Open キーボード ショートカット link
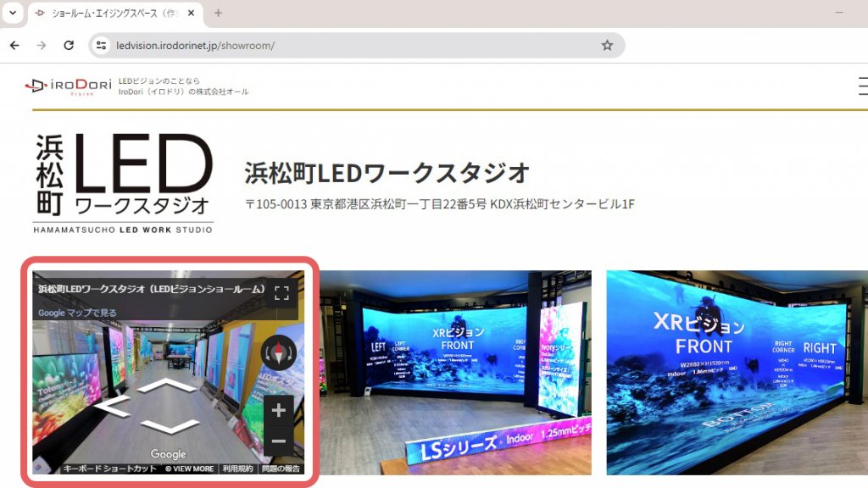The height and width of the screenshot is (488, 868). 109,469
